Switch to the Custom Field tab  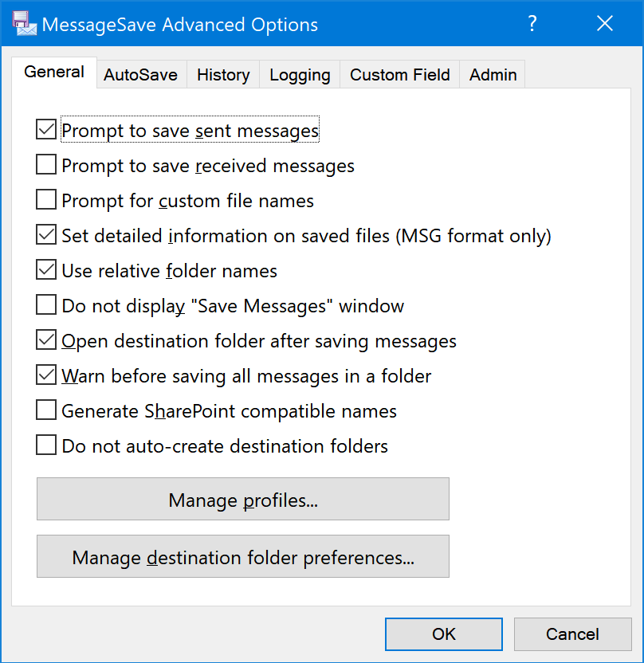399,75
